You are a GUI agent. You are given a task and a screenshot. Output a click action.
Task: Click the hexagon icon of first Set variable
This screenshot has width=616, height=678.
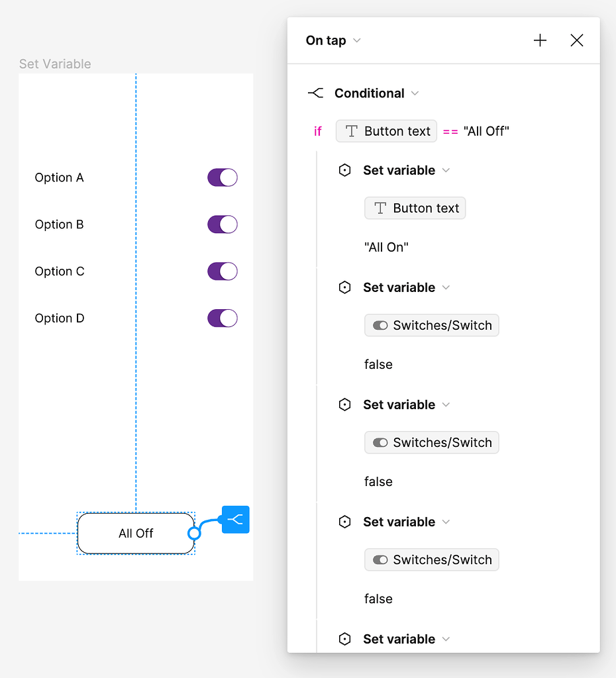coord(344,170)
